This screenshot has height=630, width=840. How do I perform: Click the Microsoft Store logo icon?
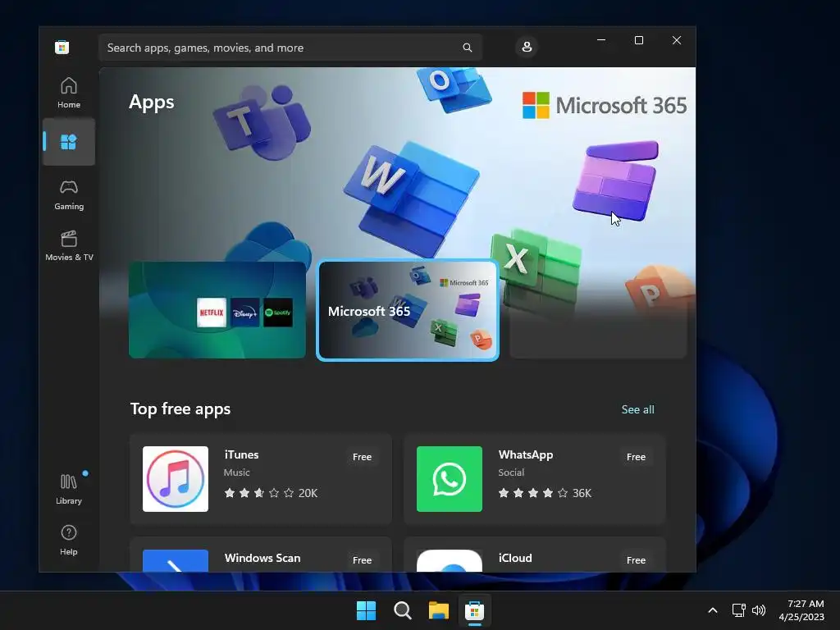point(62,47)
